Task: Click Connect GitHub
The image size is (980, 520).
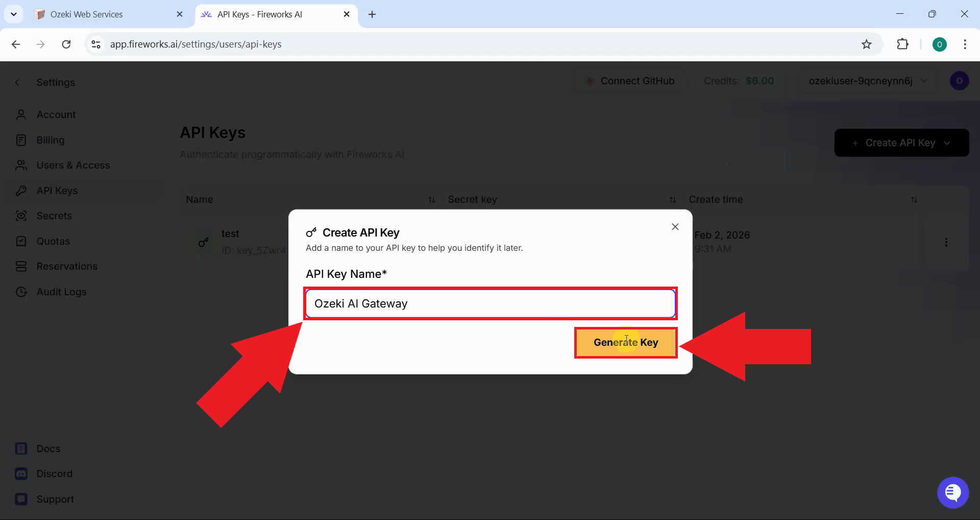Action: pyautogui.click(x=631, y=81)
